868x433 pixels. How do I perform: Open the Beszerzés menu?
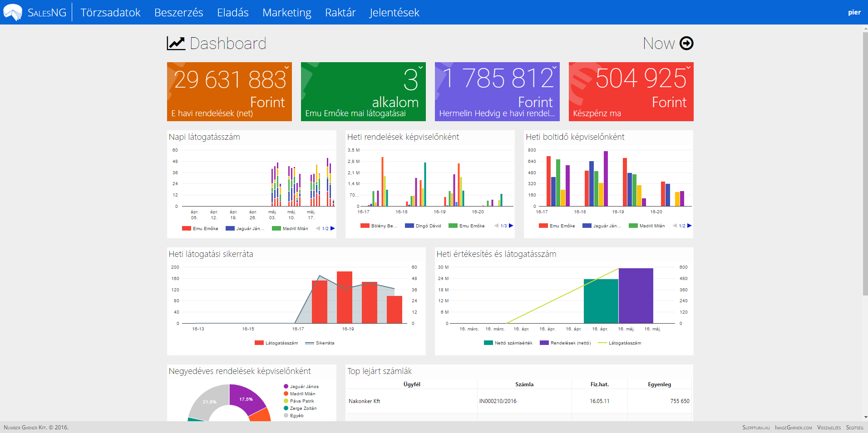click(179, 13)
